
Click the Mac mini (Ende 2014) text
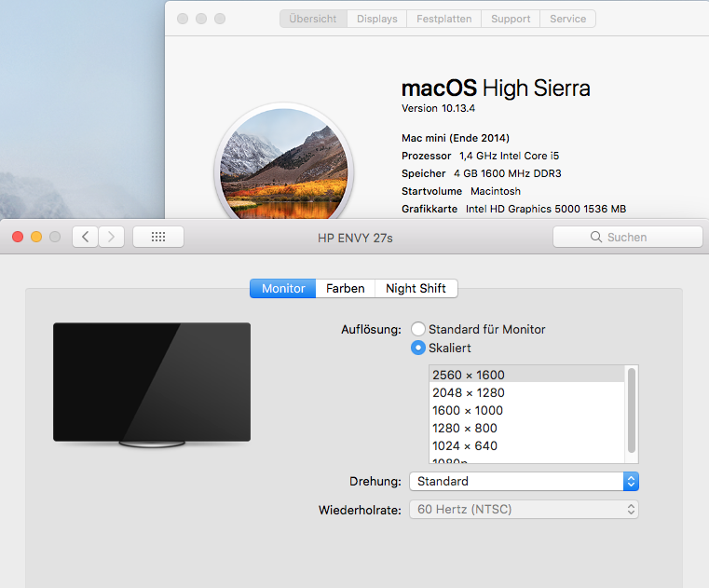pos(456,138)
